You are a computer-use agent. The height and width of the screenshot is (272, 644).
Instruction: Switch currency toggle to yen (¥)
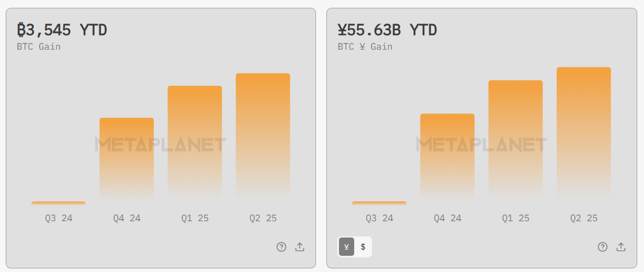[x=346, y=247]
